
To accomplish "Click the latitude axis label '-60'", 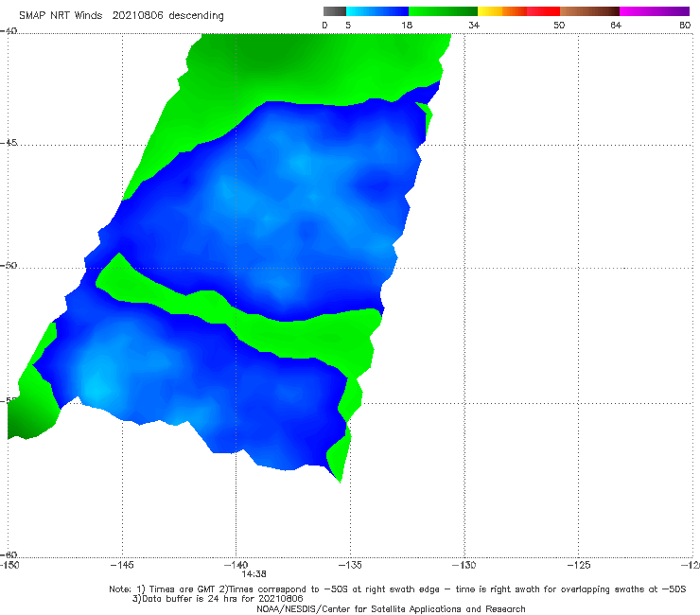I will point(9,554).
